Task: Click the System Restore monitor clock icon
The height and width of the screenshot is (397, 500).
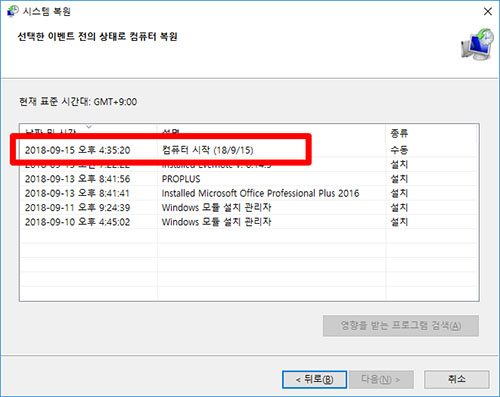Action: click(477, 44)
